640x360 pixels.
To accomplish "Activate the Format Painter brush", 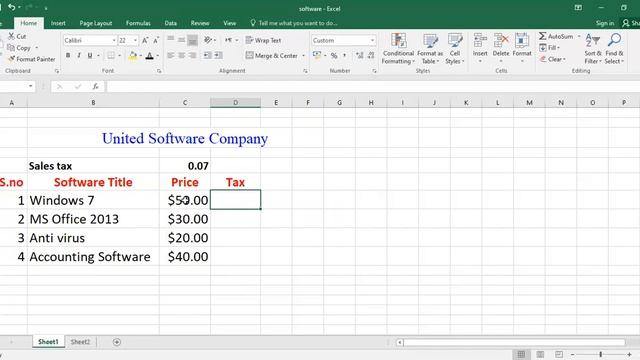I will (x=11, y=59).
